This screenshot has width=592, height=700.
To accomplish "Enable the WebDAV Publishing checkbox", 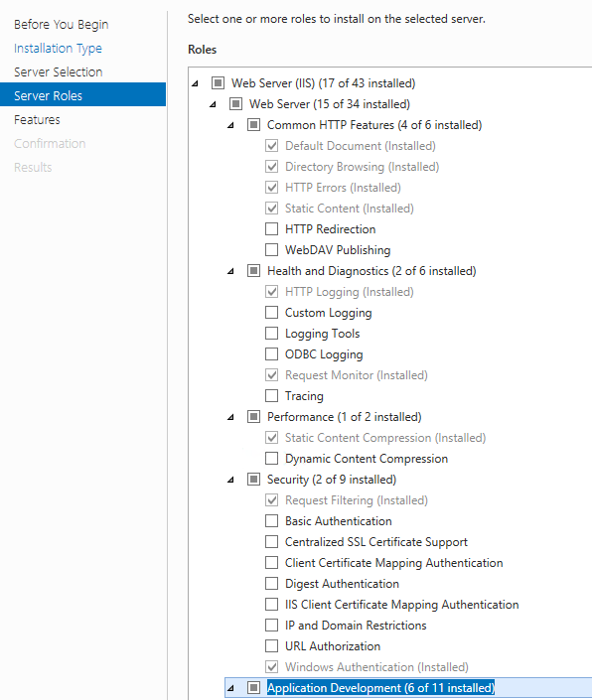I will pos(271,250).
